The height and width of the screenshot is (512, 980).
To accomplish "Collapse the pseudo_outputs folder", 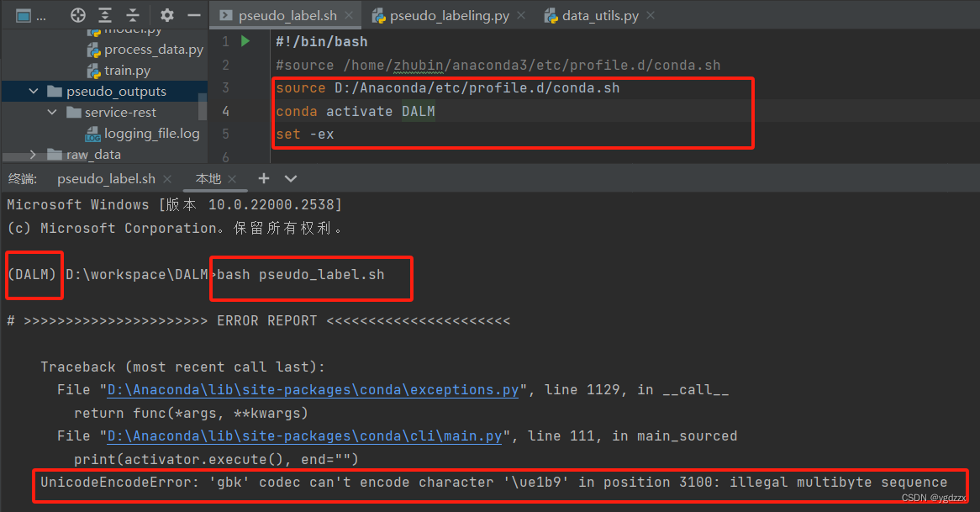I will point(33,92).
